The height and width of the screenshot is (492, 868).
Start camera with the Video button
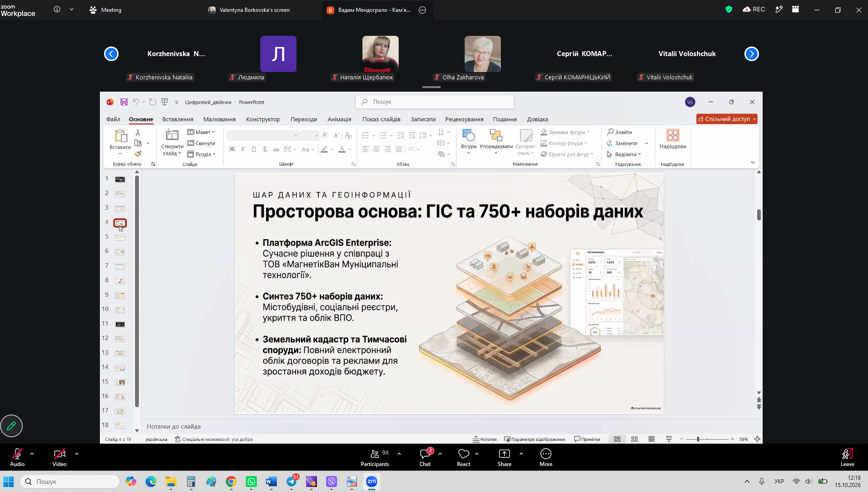pos(59,457)
